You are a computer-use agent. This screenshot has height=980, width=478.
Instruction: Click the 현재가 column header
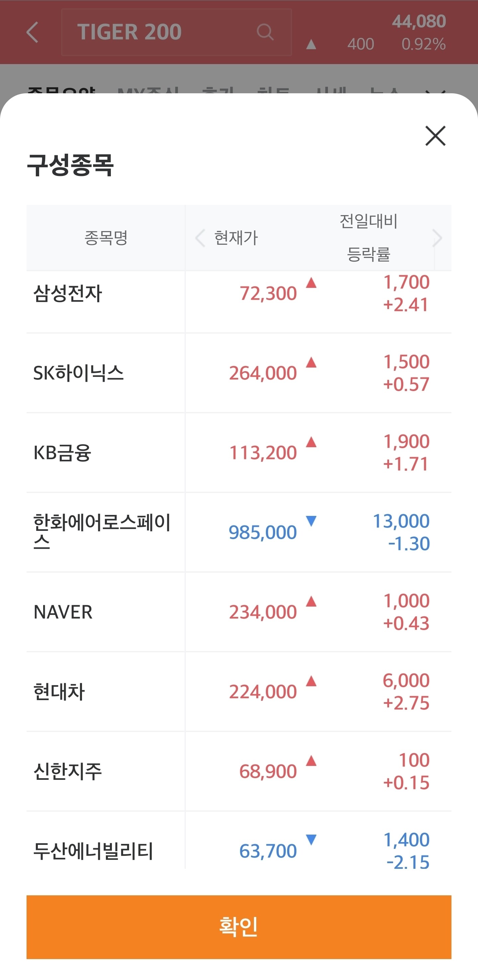coord(236,238)
